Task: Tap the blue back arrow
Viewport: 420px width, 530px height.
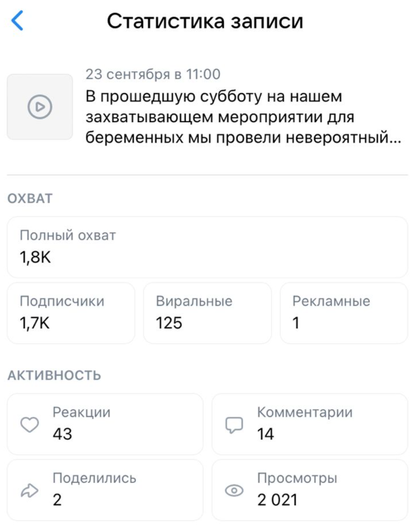Action: click(18, 21)
